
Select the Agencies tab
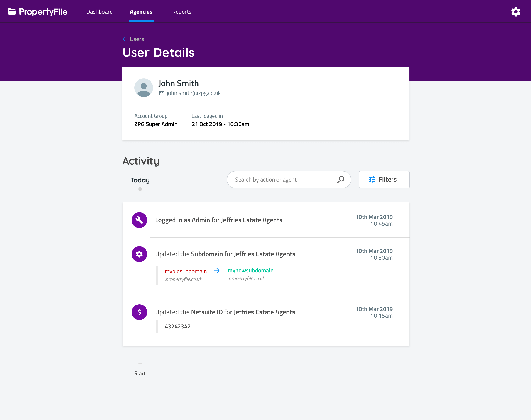click(141, 12)
